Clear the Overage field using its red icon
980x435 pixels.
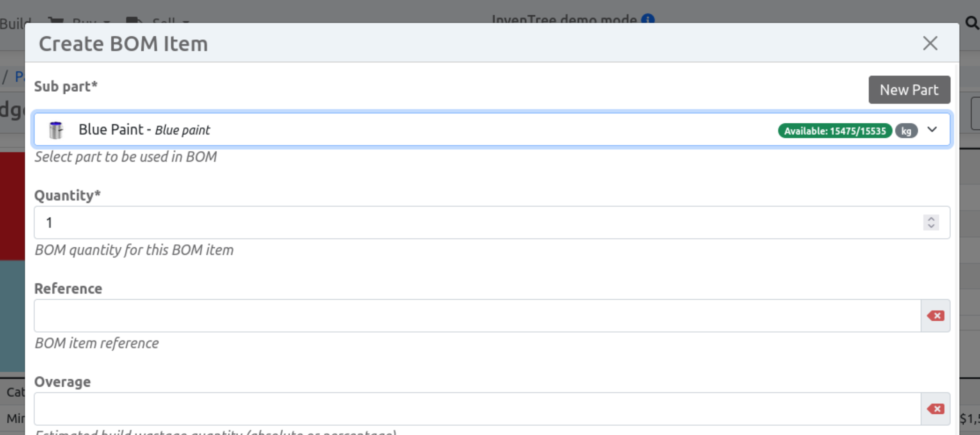935,408
